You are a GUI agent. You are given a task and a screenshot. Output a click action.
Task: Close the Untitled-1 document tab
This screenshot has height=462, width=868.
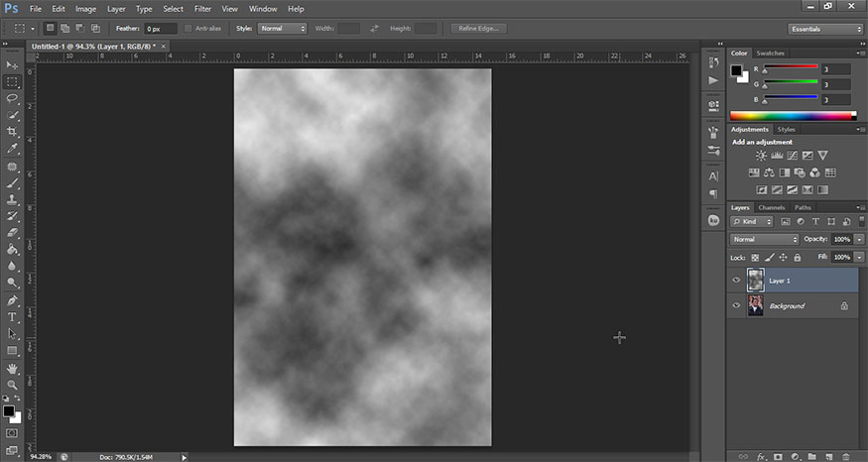coord(164,47)
